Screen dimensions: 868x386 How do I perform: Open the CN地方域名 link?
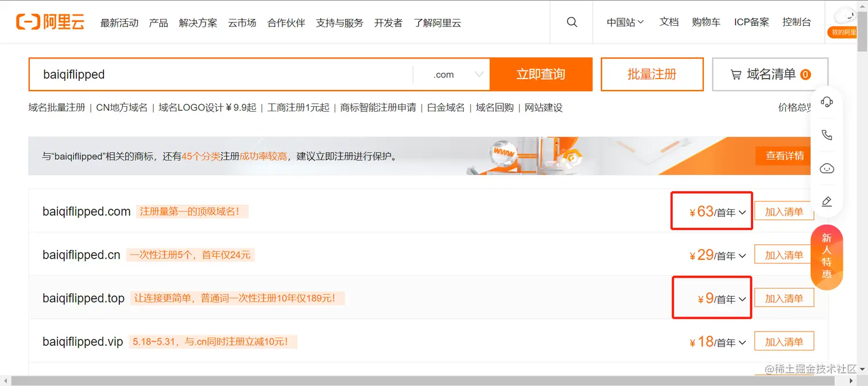tap(122, 107)
